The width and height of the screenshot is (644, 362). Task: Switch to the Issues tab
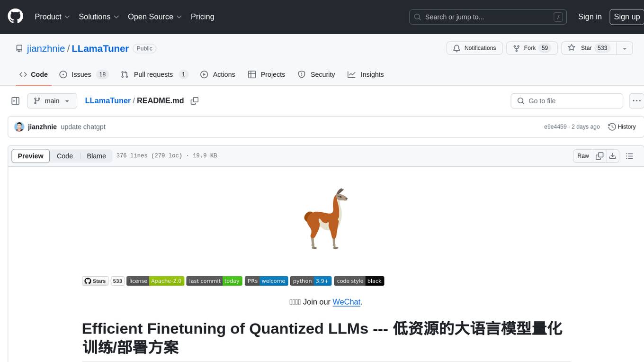point(84,74)
